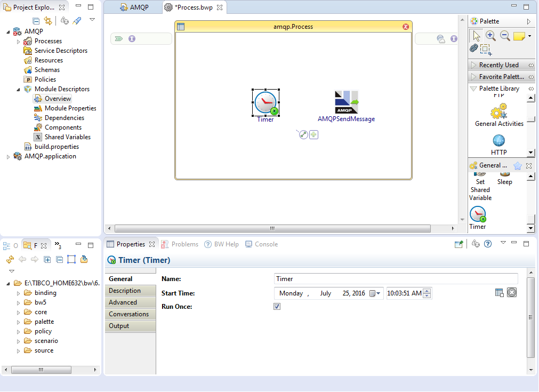Choose the Marquee selection palette tool
The image size is (539, 392).
click(x=486, y=49)
